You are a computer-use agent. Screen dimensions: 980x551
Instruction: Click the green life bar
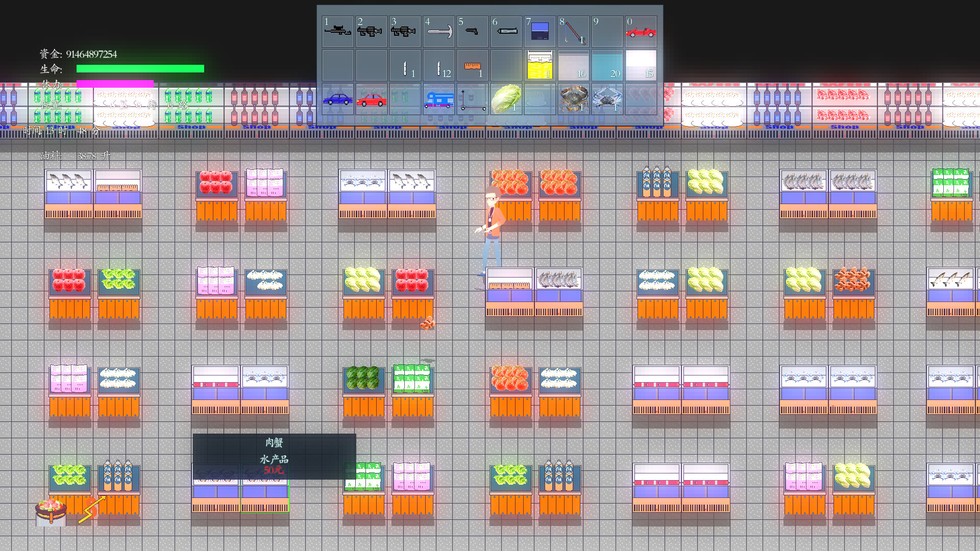[x=140, y=68]
